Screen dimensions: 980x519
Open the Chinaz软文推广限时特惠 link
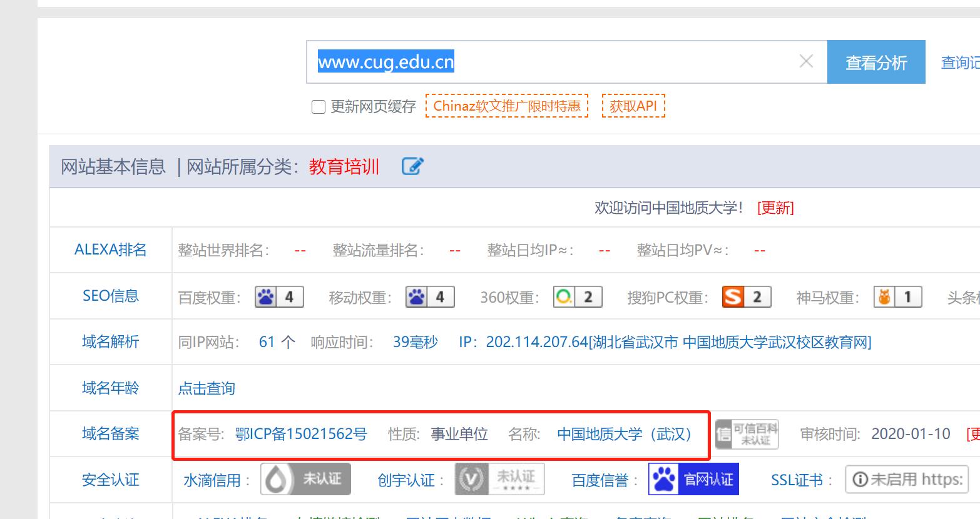[507, 106]
